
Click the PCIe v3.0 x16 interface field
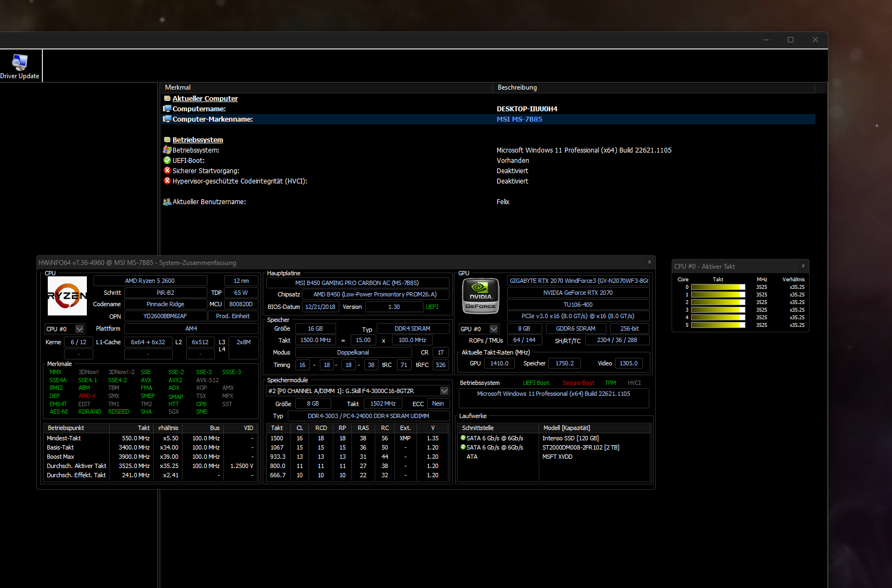tap(578, 316)
